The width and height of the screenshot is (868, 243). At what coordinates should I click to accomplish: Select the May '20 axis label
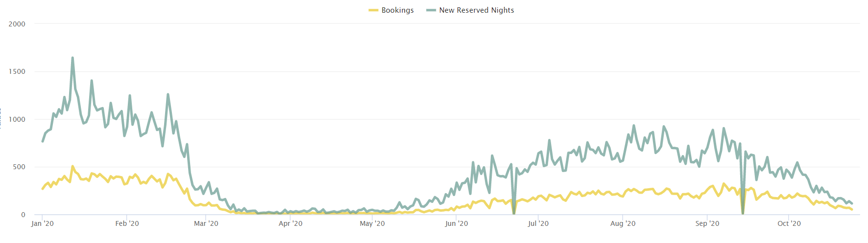[x=372, y=223]
